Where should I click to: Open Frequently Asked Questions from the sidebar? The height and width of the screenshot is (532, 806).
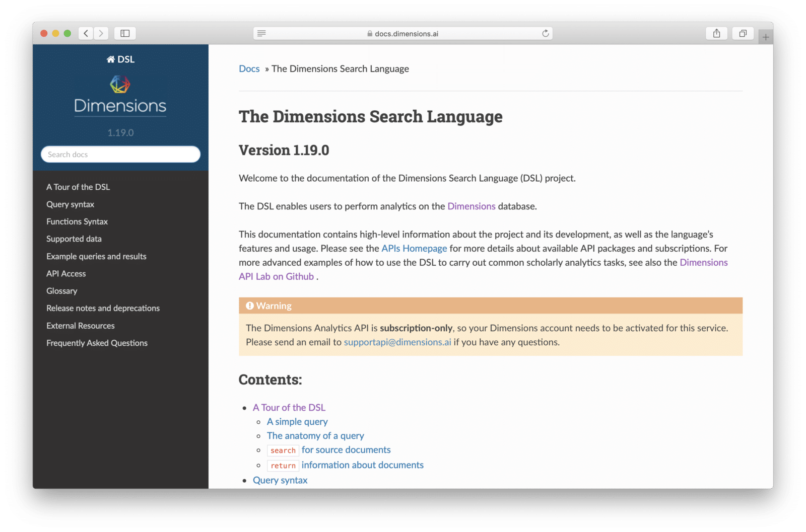pos(97,343)
